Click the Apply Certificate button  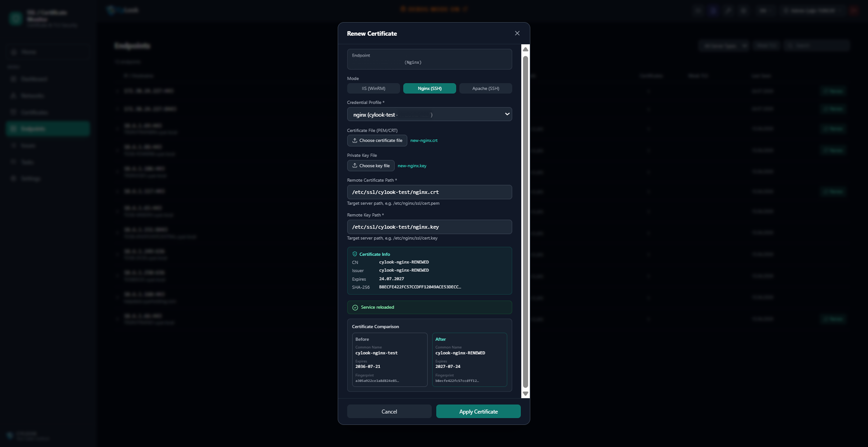pyautogui.click(x=479, y=411)
